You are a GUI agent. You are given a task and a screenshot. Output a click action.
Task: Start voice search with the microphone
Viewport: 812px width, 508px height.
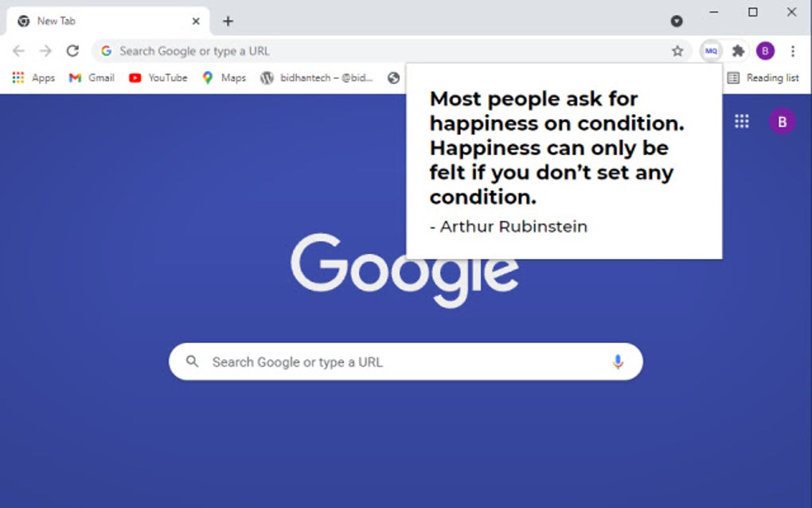(617, 361)
